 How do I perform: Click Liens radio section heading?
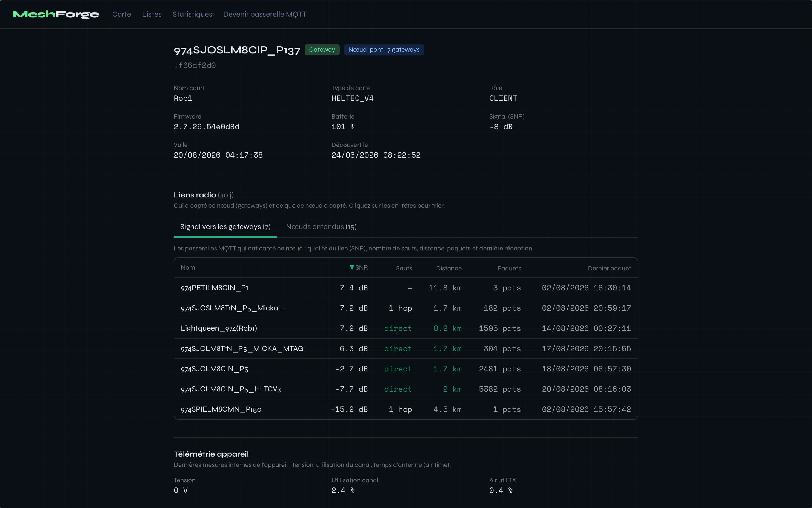pos(195,195)
